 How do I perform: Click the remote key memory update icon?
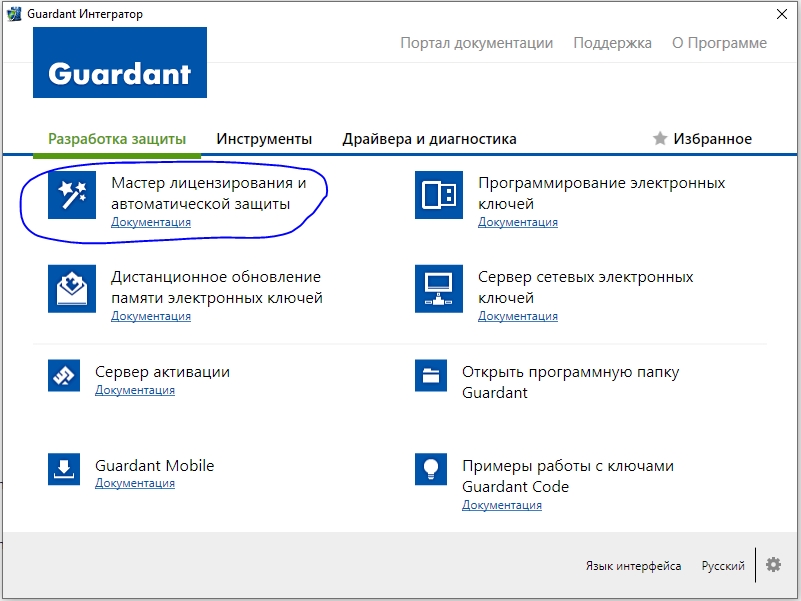click(72, 288)
